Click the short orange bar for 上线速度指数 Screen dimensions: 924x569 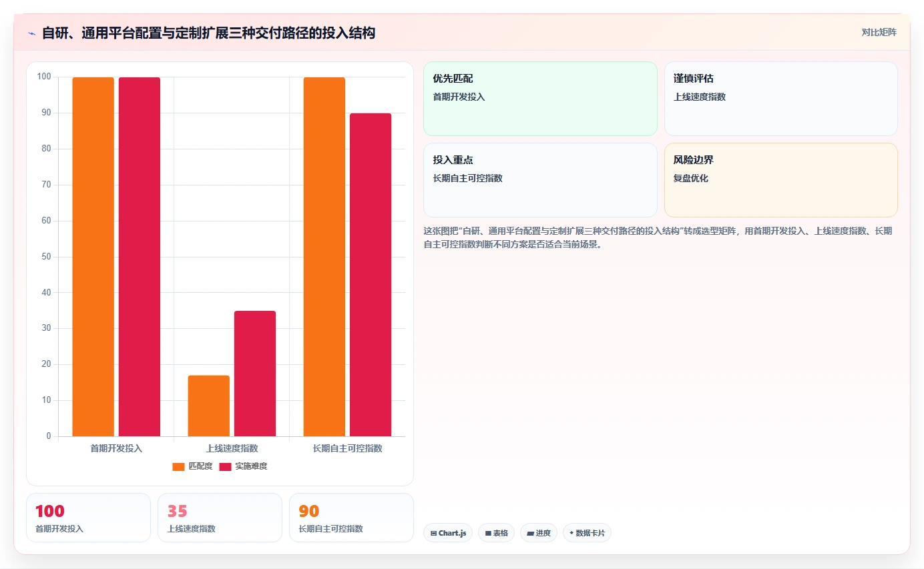208,406
